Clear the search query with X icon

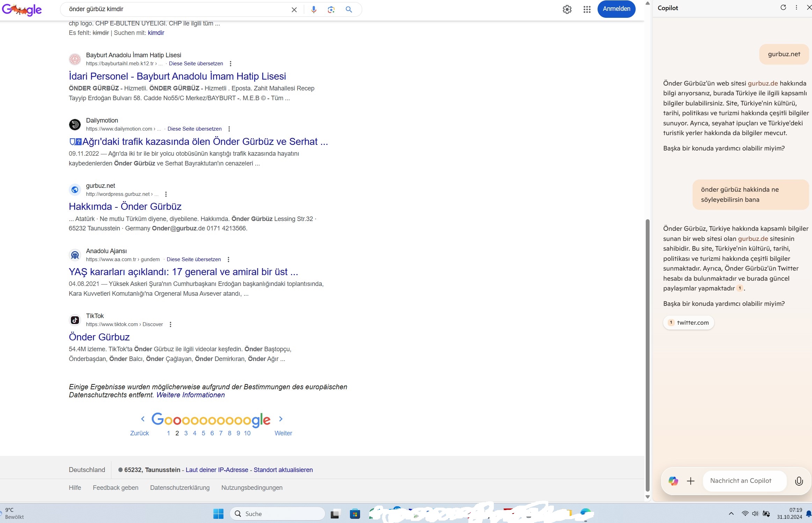pos(294,9)
